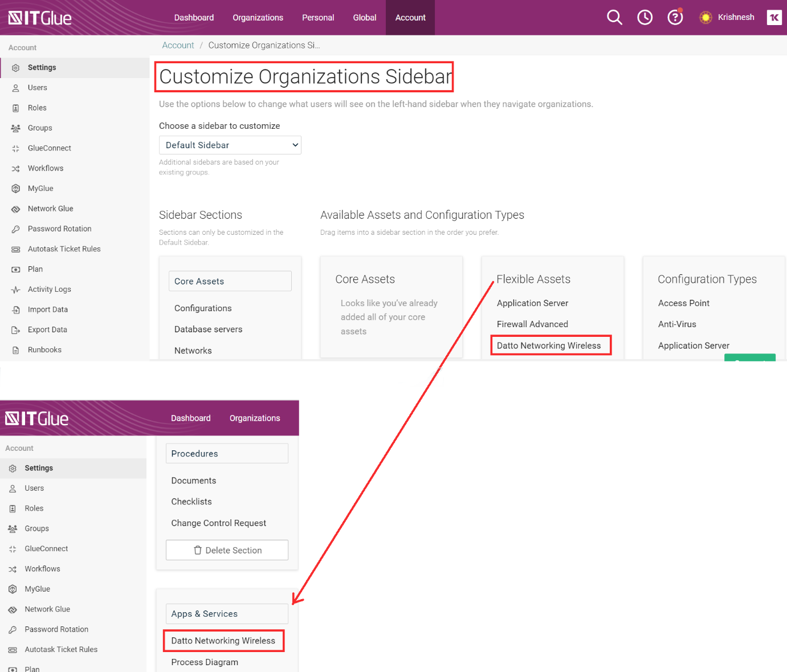Select Application Server under Configuration Types
This screenshot has height=672, width=787.
point(694,345)
